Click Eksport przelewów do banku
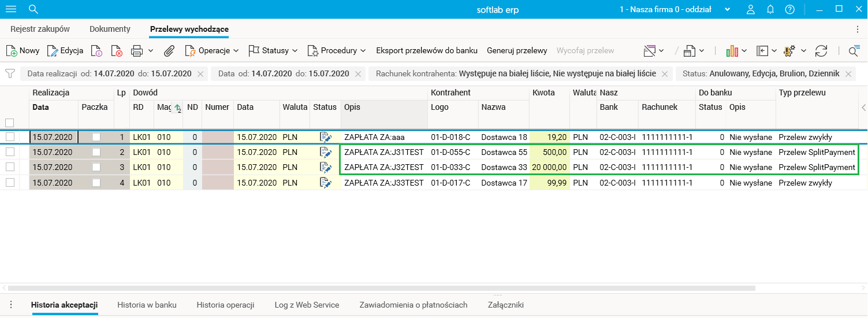 point(427,51)
